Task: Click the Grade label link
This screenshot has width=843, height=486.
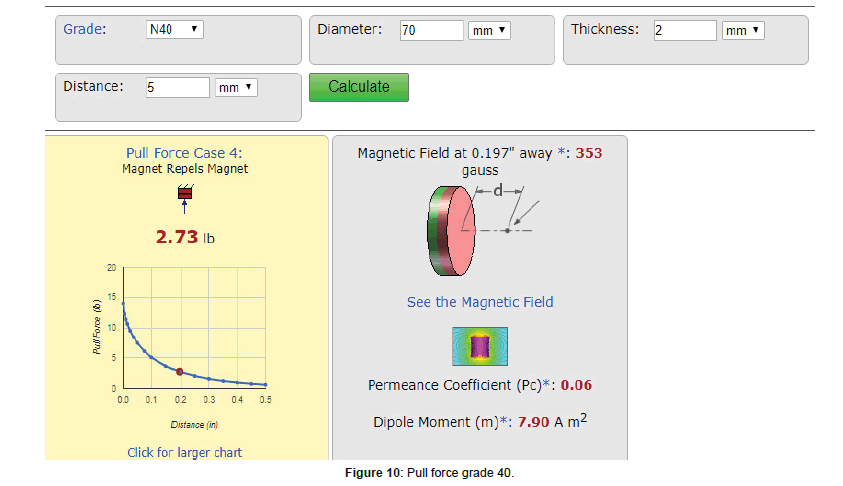Action: coord(85,29)
